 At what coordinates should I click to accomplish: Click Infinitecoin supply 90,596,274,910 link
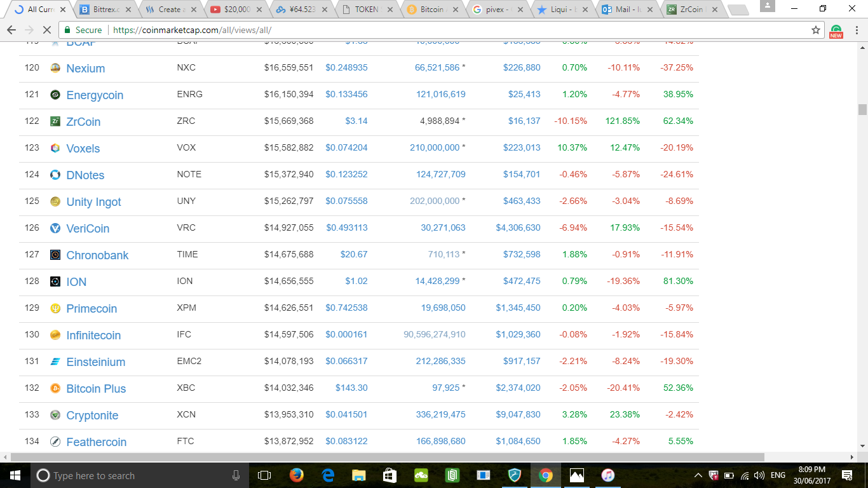pyautogui.click(x=435, y=334)
